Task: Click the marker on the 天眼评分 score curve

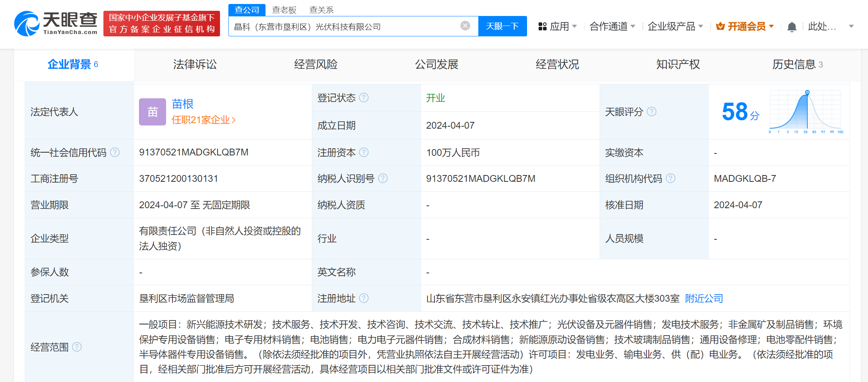Action: tap(807, 93)
